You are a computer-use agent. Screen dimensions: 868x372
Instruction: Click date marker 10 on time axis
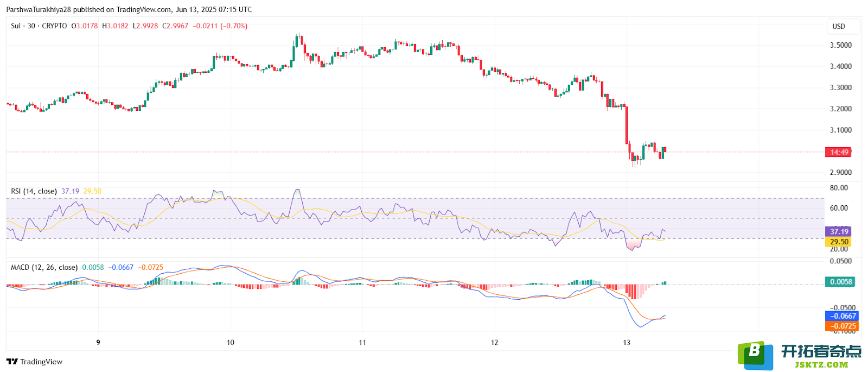coord(231,343)
